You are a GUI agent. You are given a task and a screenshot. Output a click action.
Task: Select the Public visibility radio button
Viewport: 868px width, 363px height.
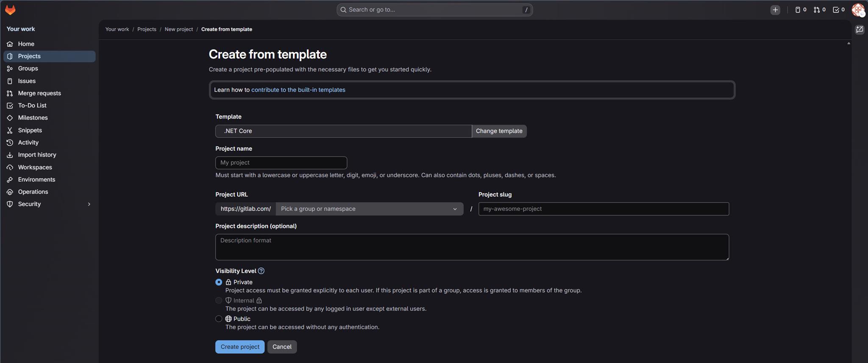219,319
